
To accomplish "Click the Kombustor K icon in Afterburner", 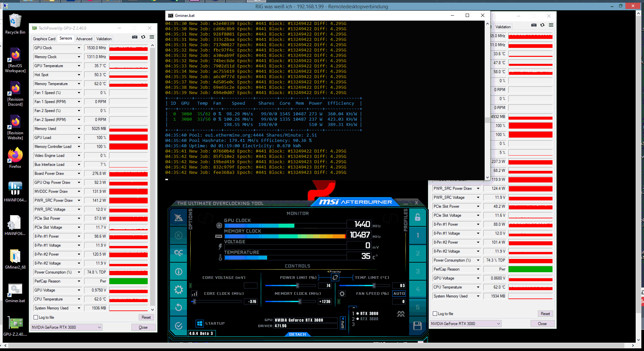I will [x=179, y=235].
